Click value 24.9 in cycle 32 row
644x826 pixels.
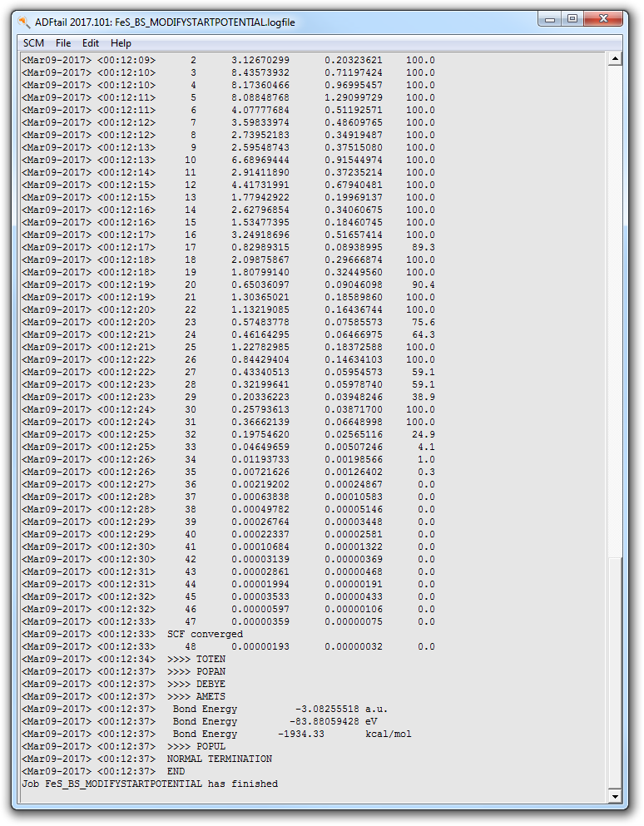[424, 434]
